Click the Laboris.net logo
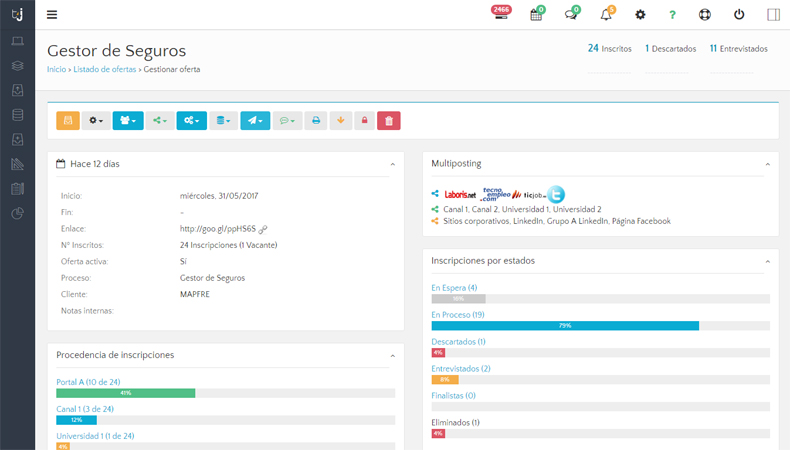790x450 pixels. (460, 195)
